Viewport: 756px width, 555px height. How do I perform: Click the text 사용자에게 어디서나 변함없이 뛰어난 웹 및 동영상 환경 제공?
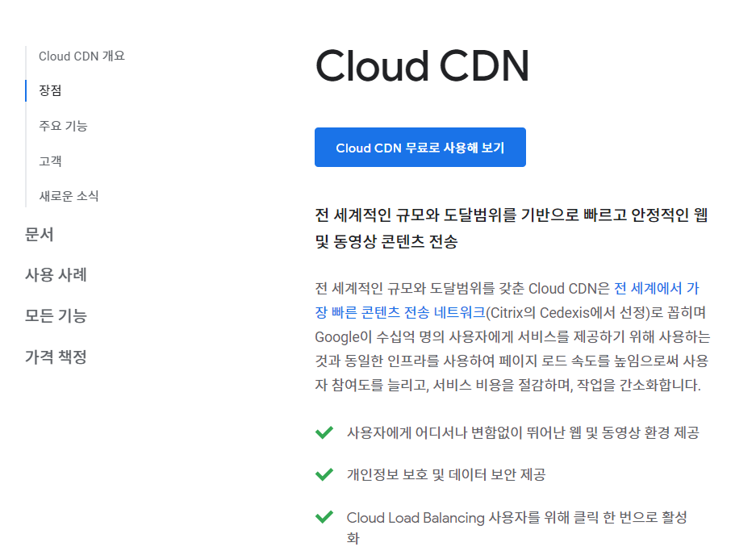tap(523, 432)
